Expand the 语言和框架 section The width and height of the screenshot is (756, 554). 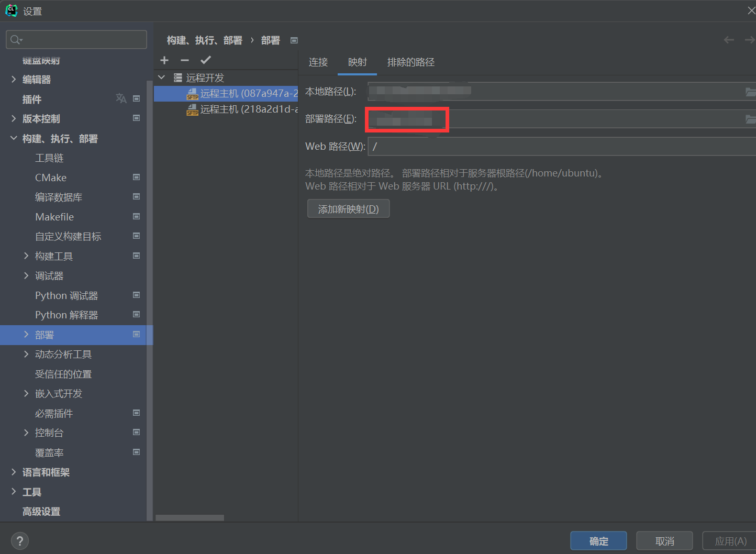14,472
